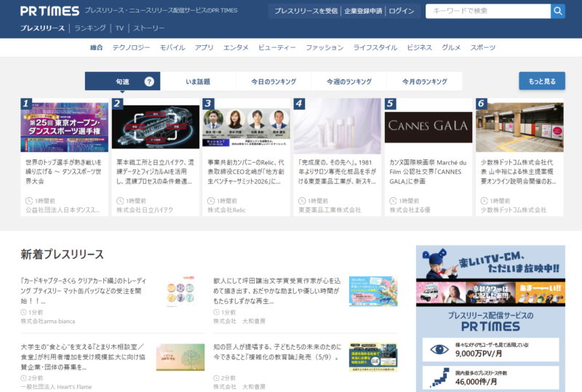Click the ログイン link
582x392 pixels.
[402, 11]
